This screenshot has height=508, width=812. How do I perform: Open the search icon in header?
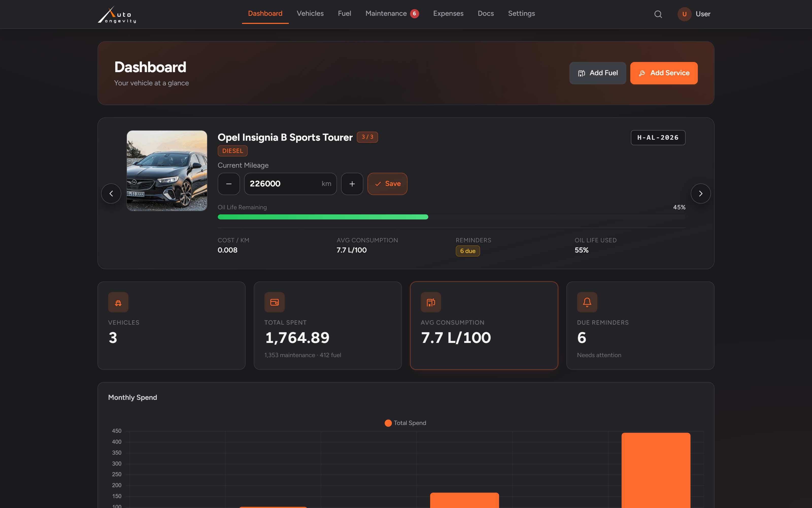(658, 14)
